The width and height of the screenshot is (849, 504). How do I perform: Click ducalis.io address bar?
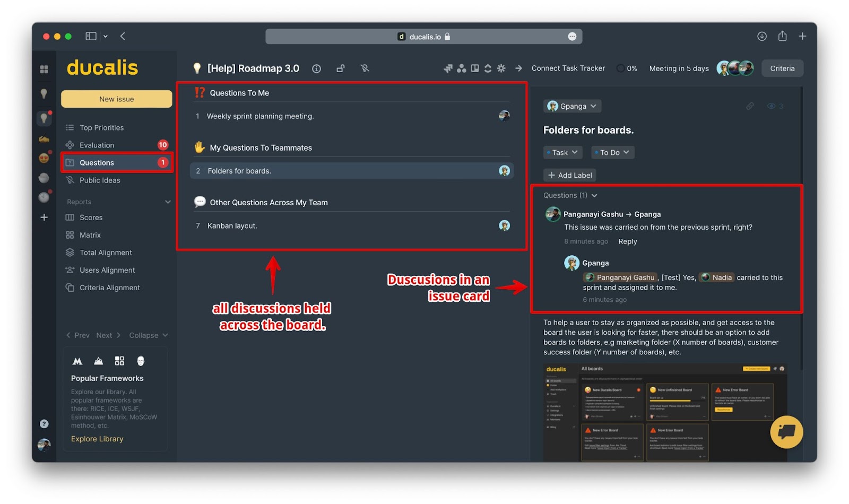point(423,37)
